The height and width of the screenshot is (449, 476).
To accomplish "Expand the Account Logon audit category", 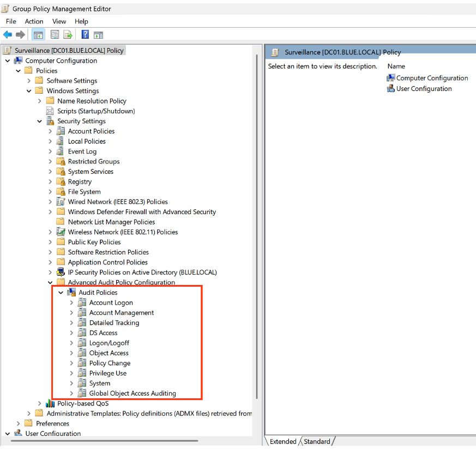I will pos(71,302).
